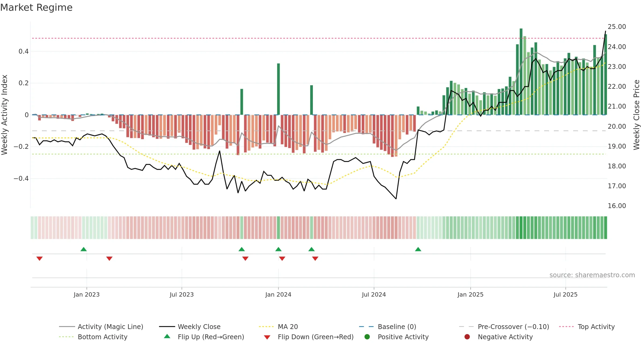Click the 0.4 tick on activity axis

point(24,51)
